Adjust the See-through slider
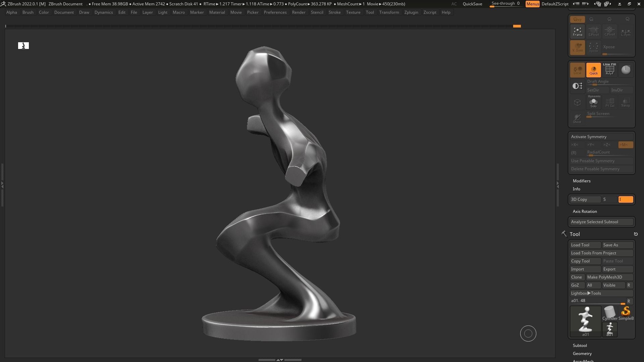Image resolution: width=644 pixels, height=362 pixels. point(506,4)
